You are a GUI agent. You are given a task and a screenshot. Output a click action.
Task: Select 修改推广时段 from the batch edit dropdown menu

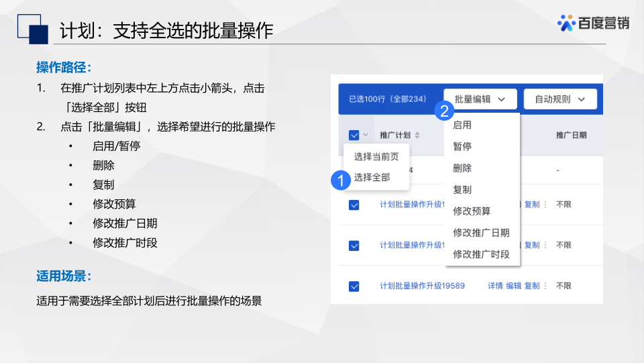[x=481, y=254]
